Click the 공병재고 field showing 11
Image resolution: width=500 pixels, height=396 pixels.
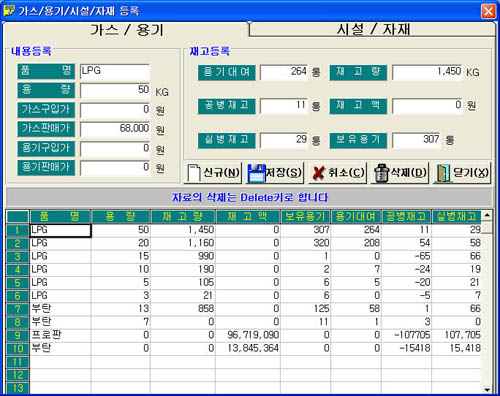284,106
